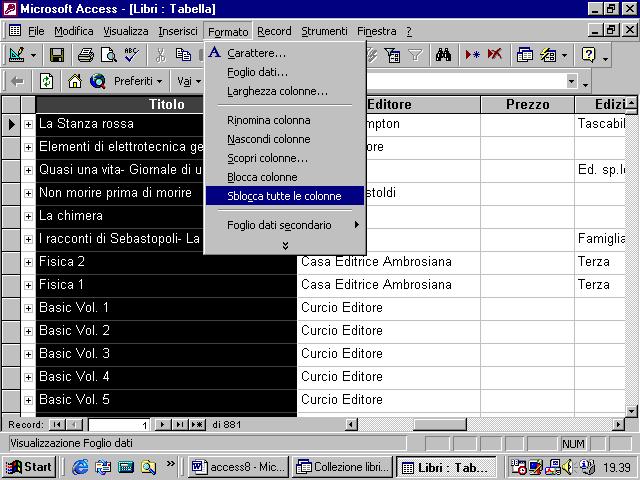Open the File menu
640x480 pixels.
(36, 31)
